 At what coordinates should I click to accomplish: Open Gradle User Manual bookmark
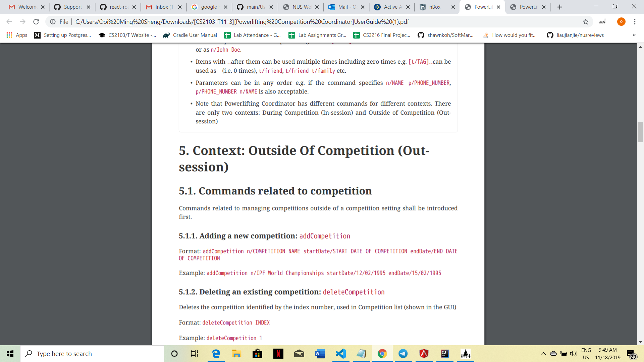(190, 35)
